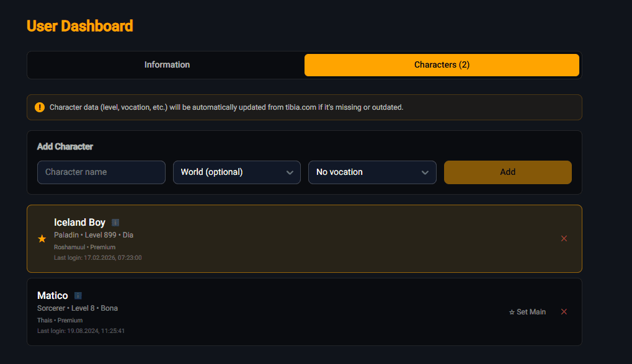
Task: Switch to the Information tab
Action: pyautogui.click(x=167, y=65)
